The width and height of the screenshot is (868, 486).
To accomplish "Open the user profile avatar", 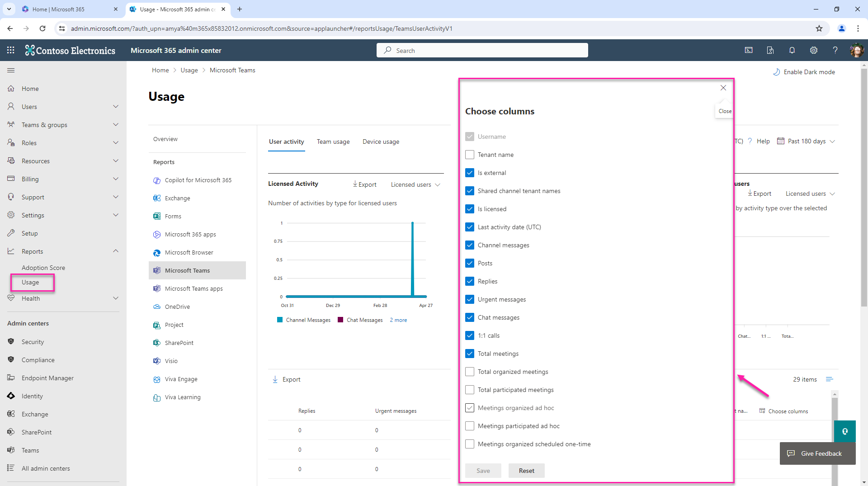I will 857,50.
